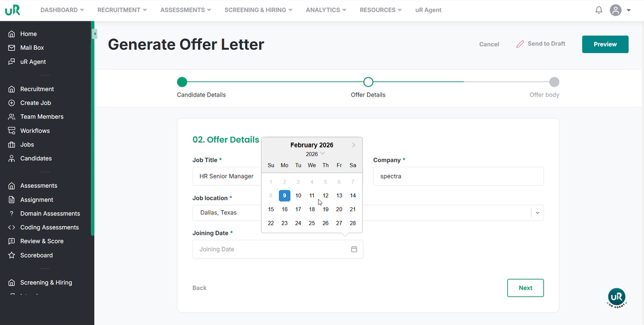Collapse the sidebar with arrow handle
This screenshot has width=644, height=325.
(x=94, y=34)
